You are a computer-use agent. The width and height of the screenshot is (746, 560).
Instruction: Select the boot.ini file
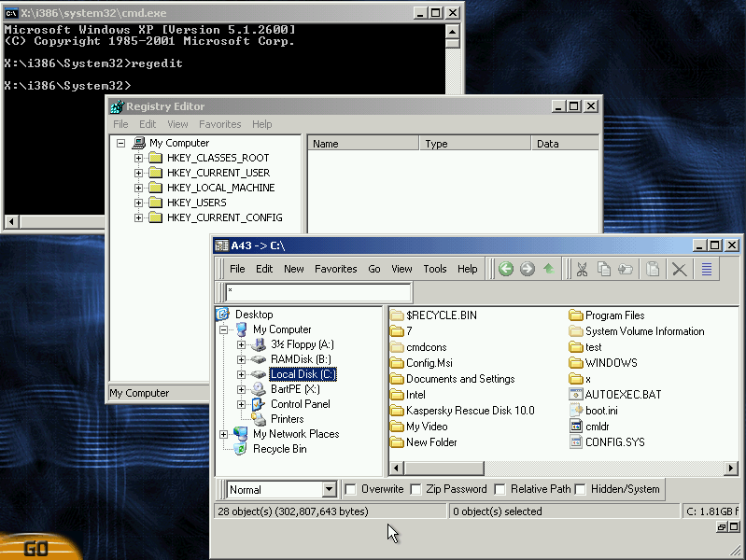[x=601, y=411]
